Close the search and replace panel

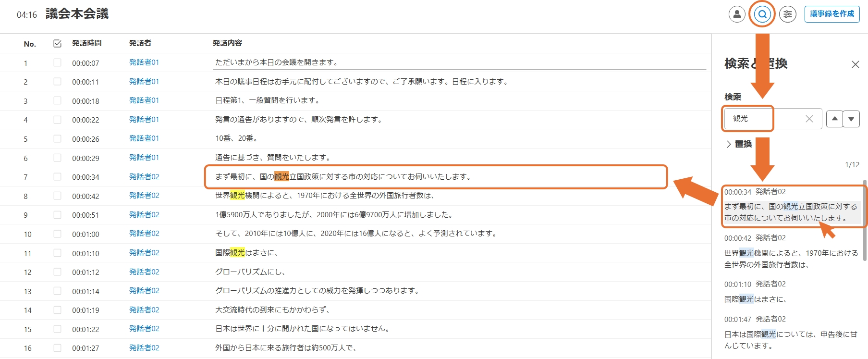tap(855, 64)
